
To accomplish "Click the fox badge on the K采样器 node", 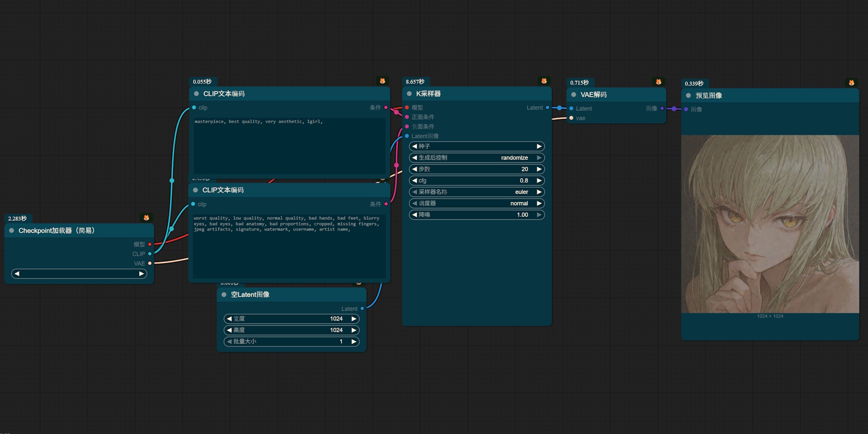I will [x=544, y=81].
